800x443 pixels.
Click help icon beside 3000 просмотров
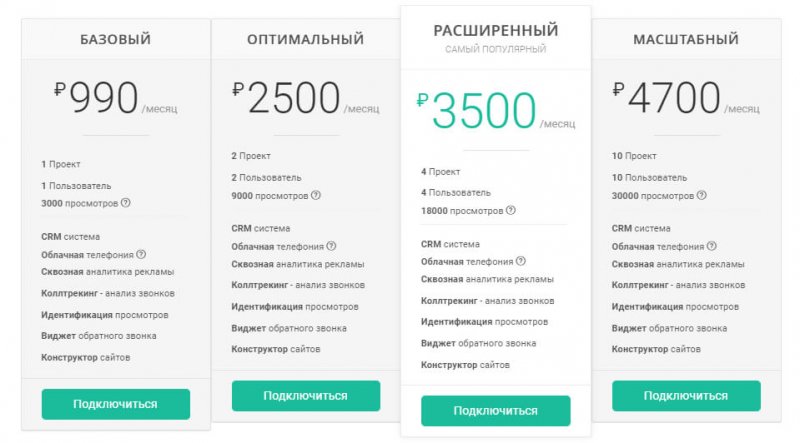(x=126, y=203)
